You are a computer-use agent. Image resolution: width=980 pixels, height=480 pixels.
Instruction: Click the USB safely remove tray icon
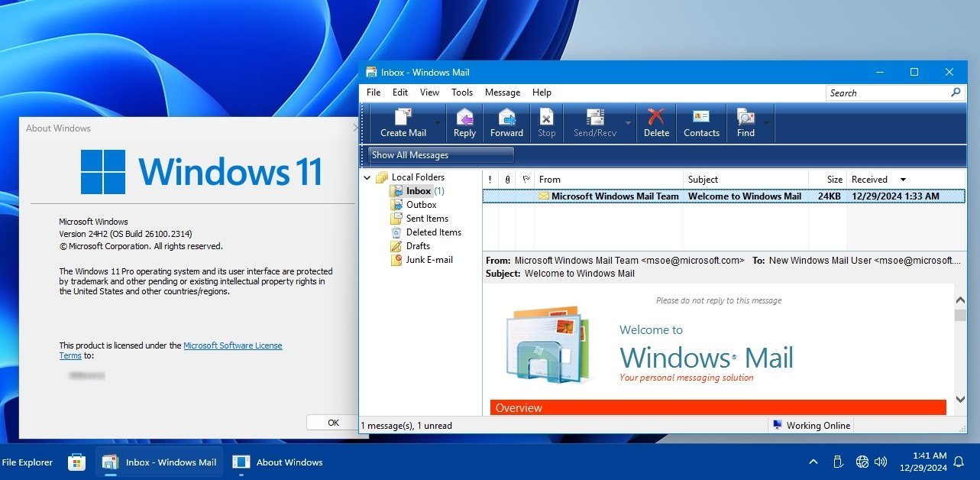click(837, 462)
